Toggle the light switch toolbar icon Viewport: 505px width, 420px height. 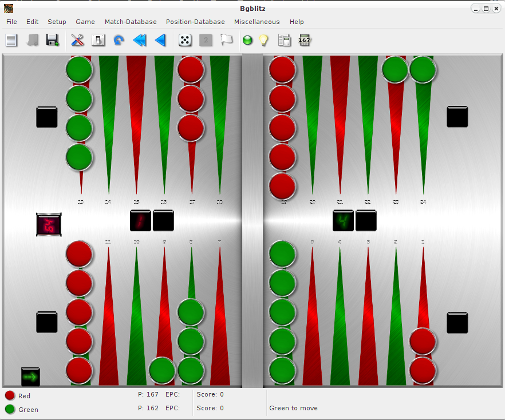click(98, 40)
